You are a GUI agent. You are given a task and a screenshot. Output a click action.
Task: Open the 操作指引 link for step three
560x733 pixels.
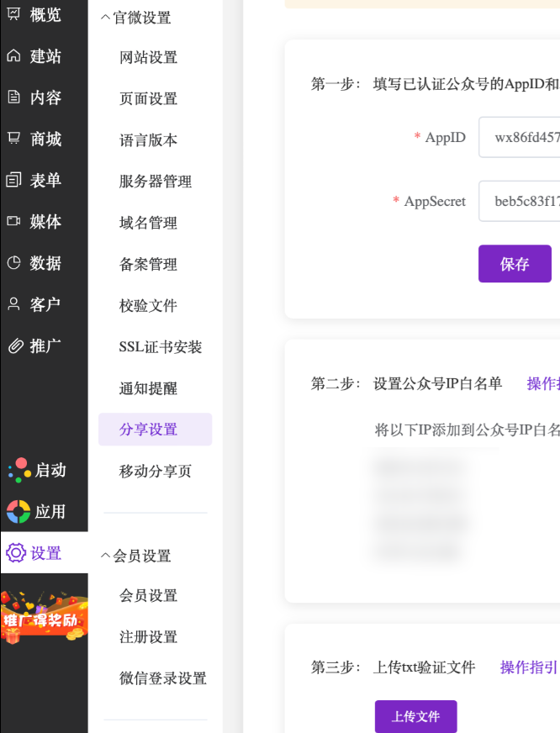pos(528,667)
